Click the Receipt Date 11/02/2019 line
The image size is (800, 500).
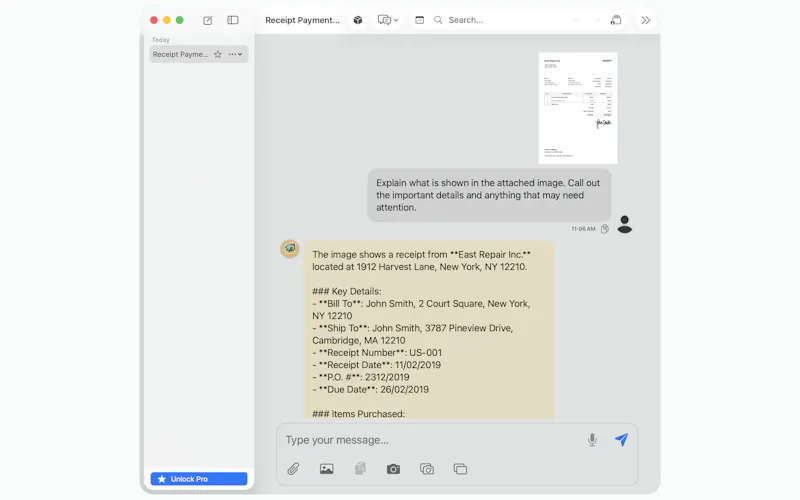pos(377,365)
